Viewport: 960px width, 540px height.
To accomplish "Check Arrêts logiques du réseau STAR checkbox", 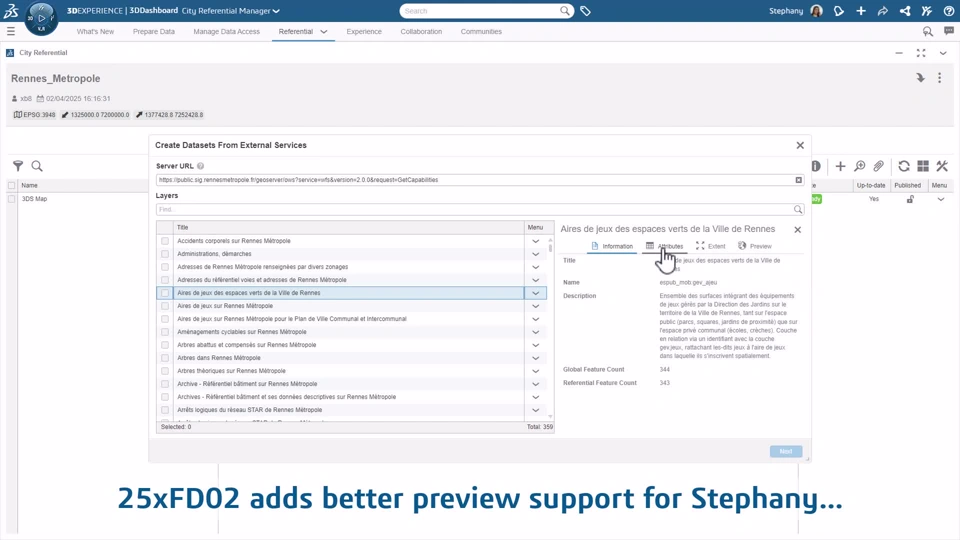I will (x=165, y=410).
